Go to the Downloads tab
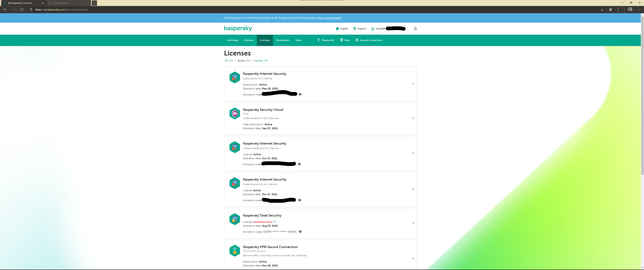 (x=282, y=40)
